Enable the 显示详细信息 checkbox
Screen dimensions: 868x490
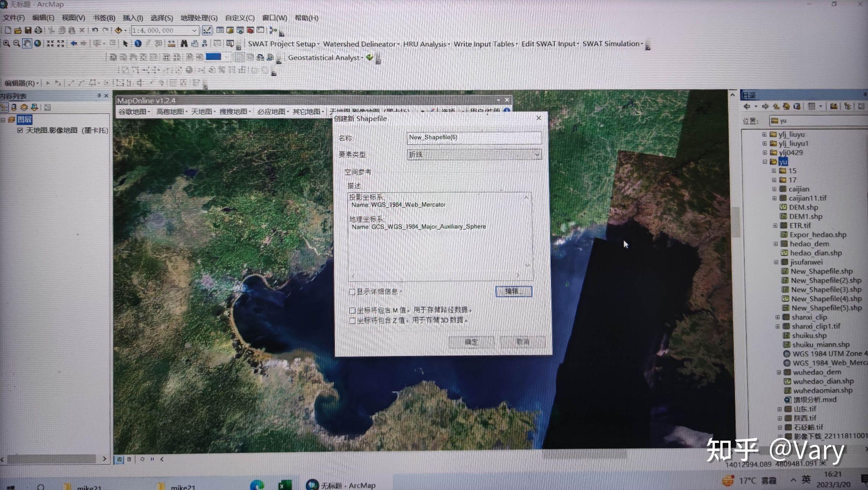pyautogui.click(x=352, y=292)
